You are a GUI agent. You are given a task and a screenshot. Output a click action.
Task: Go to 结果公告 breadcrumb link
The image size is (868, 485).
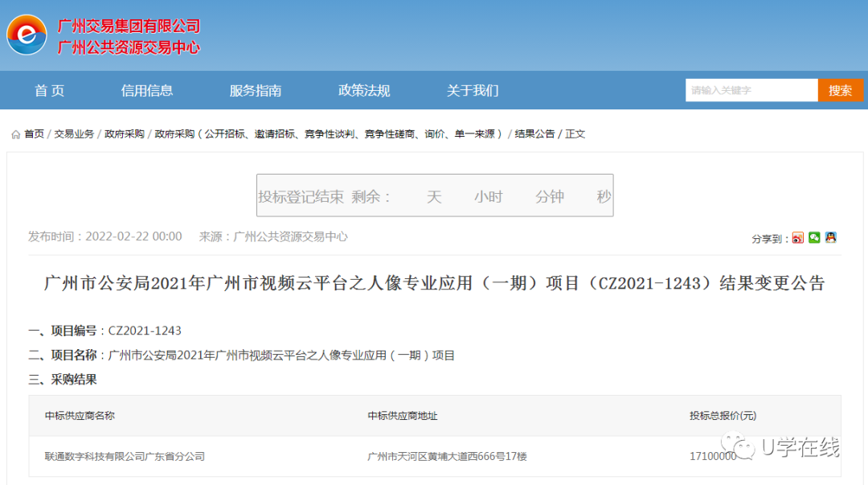click(x=534, y=134)
